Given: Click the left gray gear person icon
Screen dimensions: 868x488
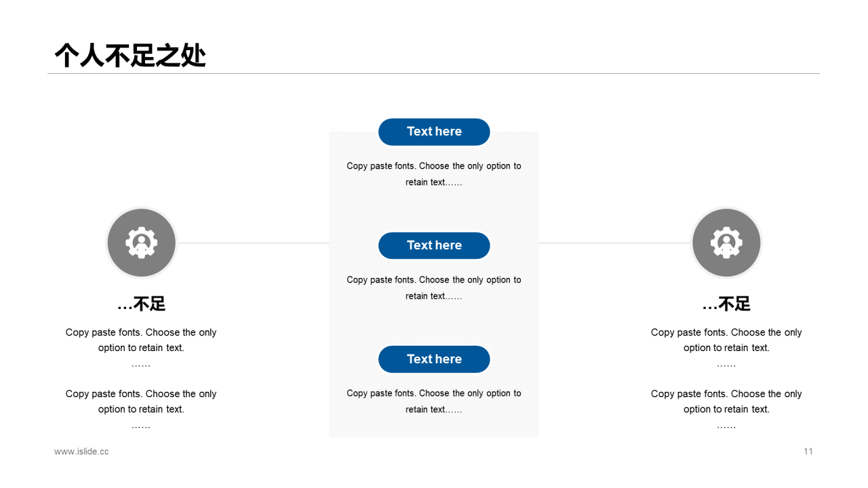Looking at the screenshot, I should click(142, 243).
